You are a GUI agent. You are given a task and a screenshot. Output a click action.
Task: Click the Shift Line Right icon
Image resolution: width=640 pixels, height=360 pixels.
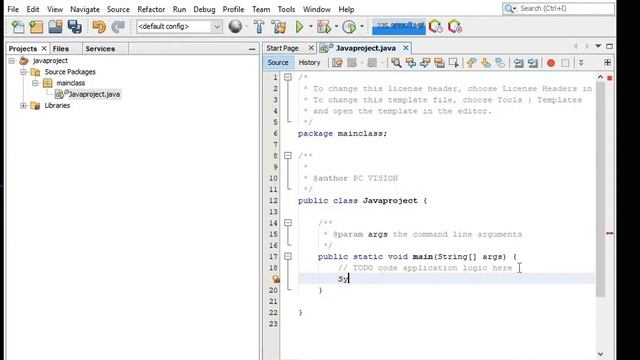tap(533, 62)
